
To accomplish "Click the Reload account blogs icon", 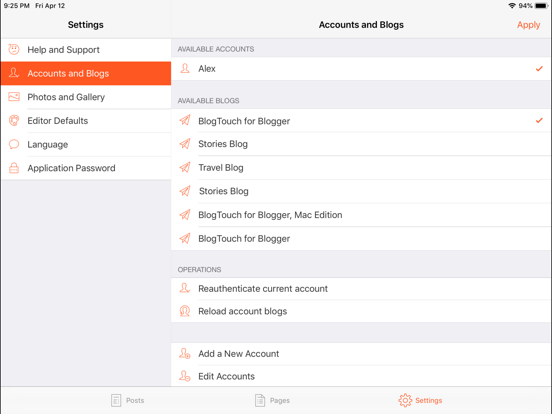I will point(185,311).
